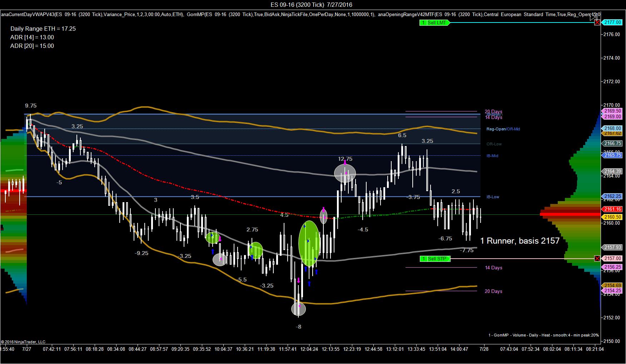Click the 9.75 swing label at the open
The image size is (626, 364).
[x=31, y=106]
